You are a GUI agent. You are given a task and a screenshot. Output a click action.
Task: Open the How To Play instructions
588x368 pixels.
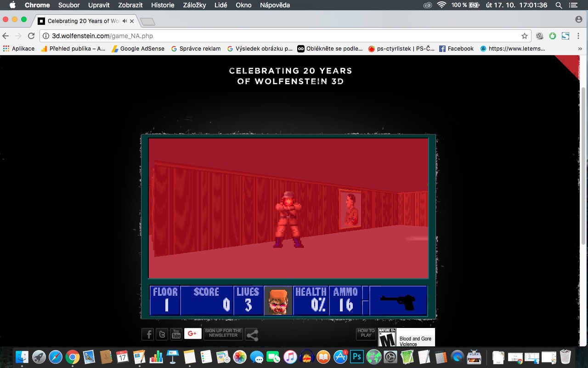click(x=366, y=333)
